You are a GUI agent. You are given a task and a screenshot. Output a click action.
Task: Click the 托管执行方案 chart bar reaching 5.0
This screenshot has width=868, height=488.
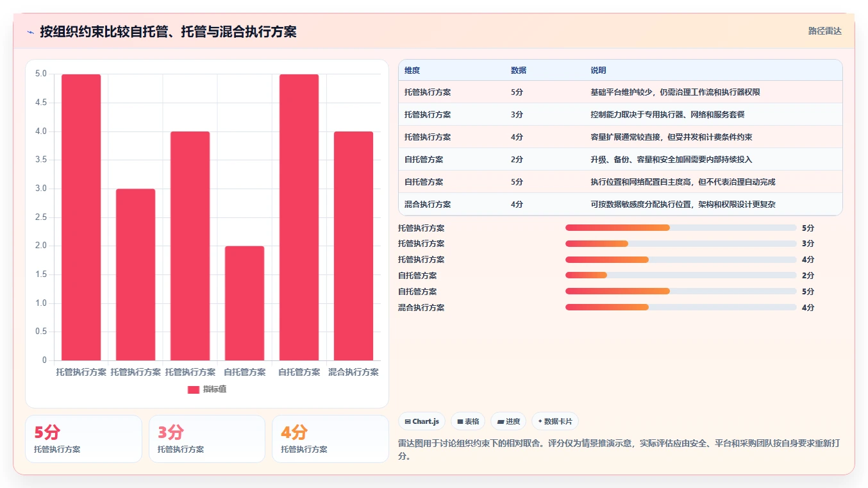[81, 217]
